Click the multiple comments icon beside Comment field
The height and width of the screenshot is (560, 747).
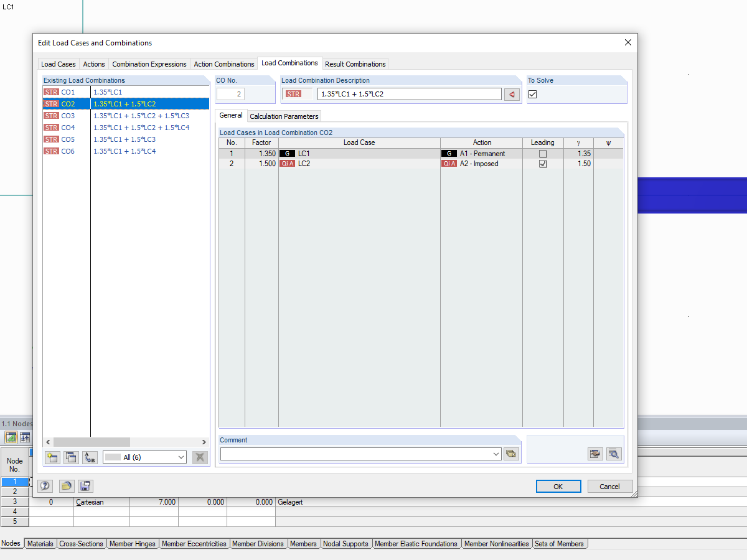click(511, 454)
